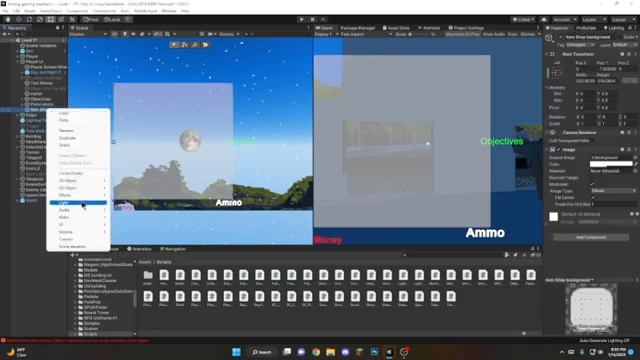
Task: Open the Image Type dropdown
Action: (x=613, y=191)
